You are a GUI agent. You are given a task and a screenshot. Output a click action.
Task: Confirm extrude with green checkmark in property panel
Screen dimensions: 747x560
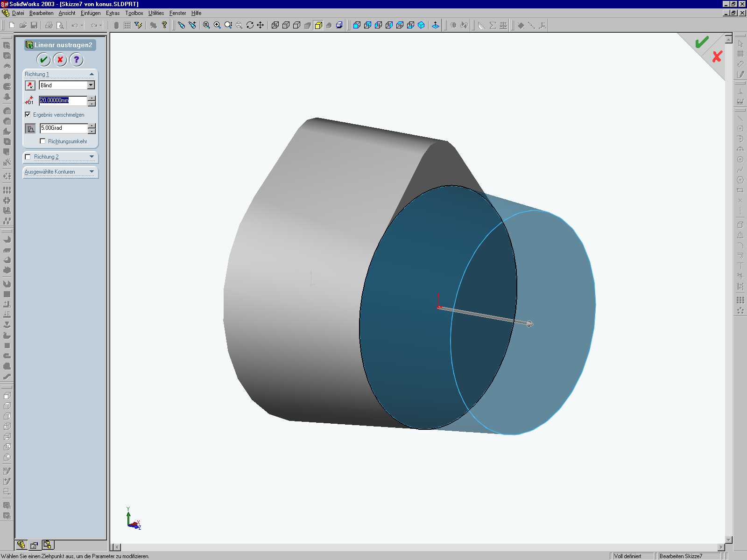click(x=43, y=60)
